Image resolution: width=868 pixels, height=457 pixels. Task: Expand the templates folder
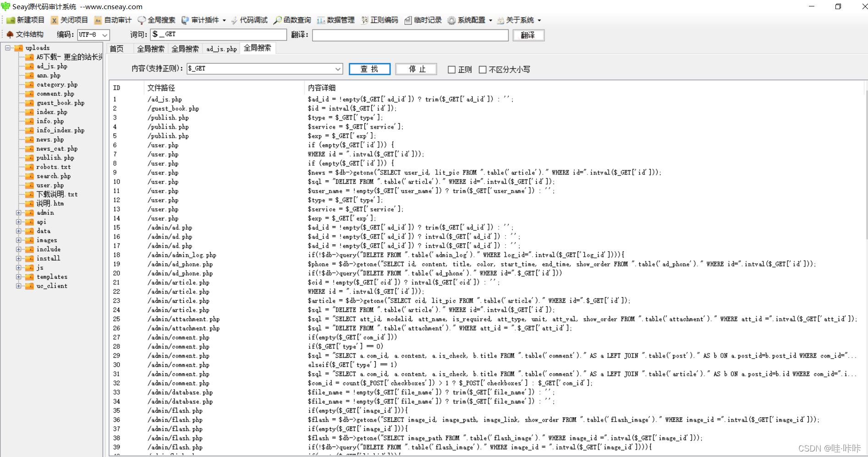[19, 277]
